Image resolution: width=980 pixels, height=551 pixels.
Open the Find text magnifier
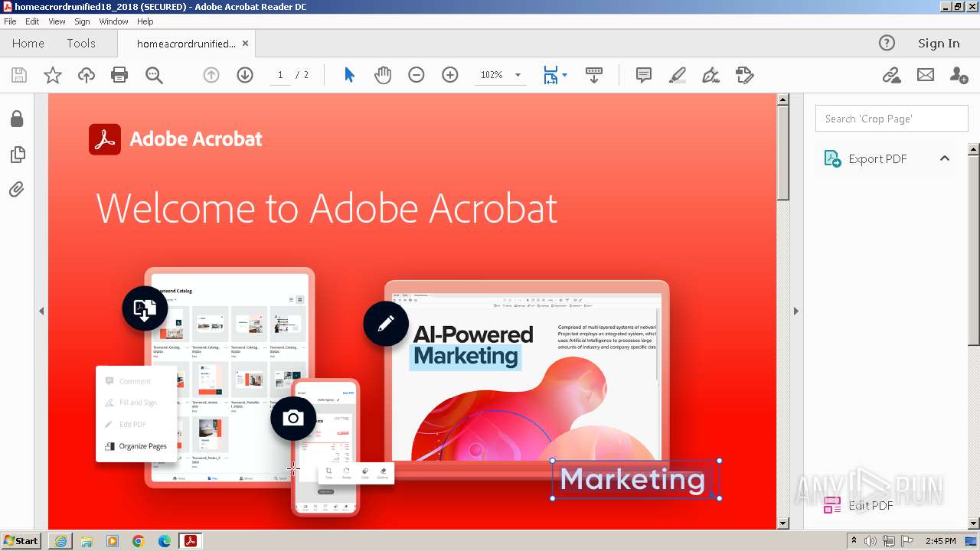154,75
